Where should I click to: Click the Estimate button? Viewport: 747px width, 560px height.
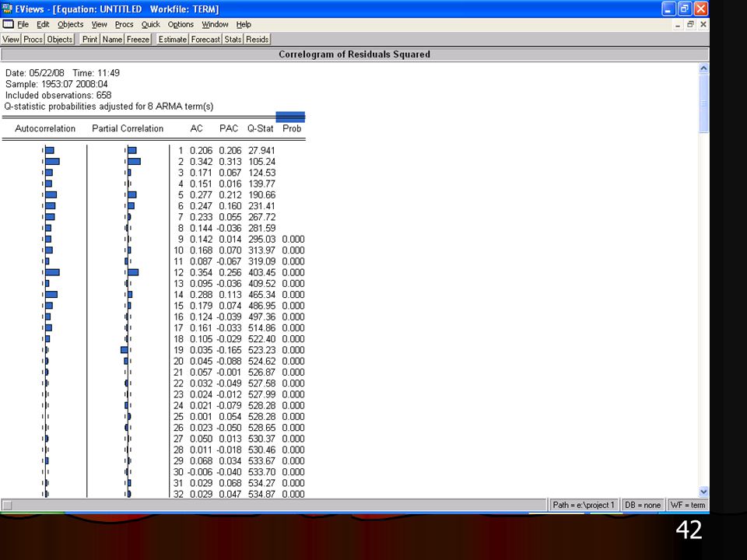(173, 39)
